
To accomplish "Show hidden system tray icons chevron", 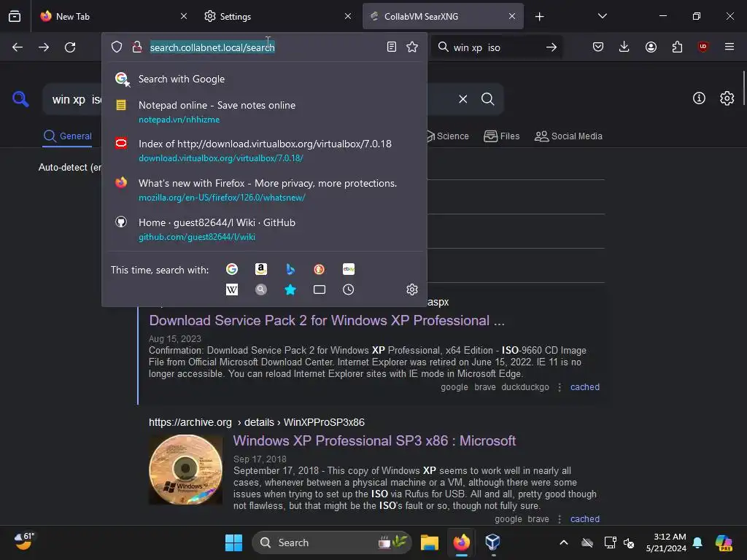I will (564, 542).
